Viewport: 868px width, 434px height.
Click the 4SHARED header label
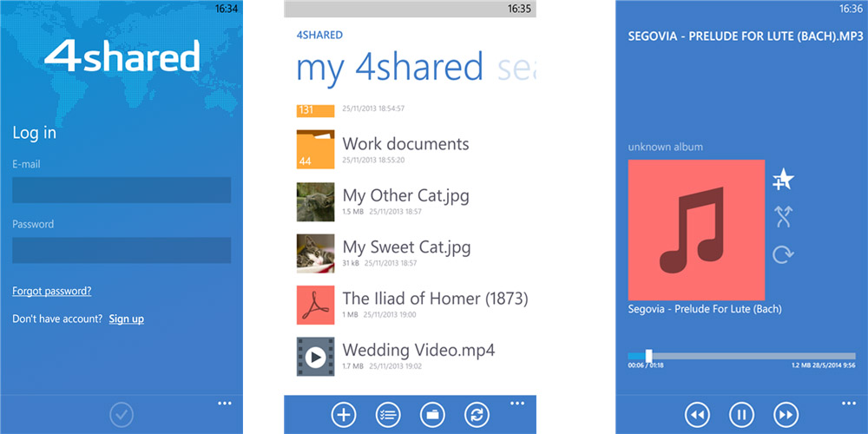[x=319, y=36]
